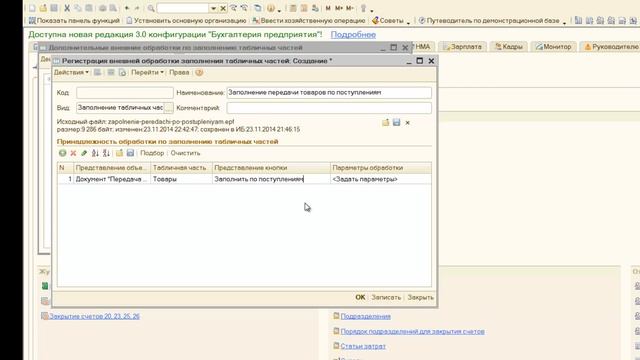Click the New document icon in the main toolbar
This screenshot has height=360, width=640.
[x=32, y=8]
